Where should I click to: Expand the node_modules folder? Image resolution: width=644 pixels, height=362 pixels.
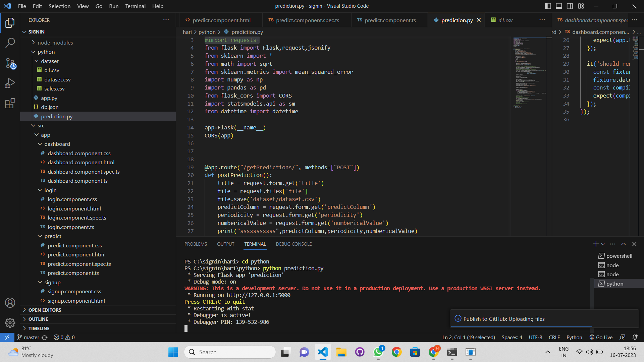point(55,43)
